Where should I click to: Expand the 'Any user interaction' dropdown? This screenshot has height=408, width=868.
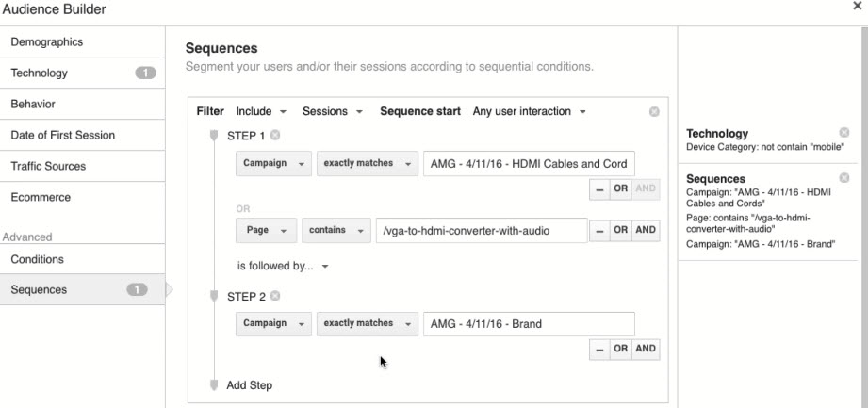point(529,111)
